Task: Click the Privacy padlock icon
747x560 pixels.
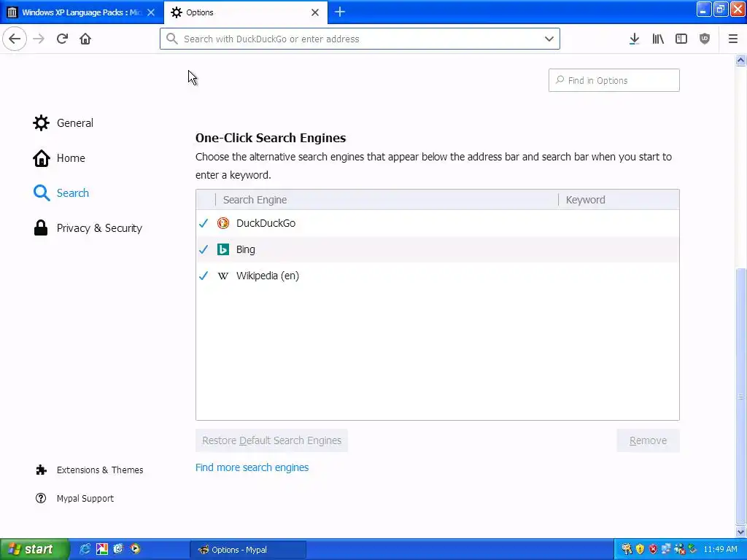Action: [41, 227]
